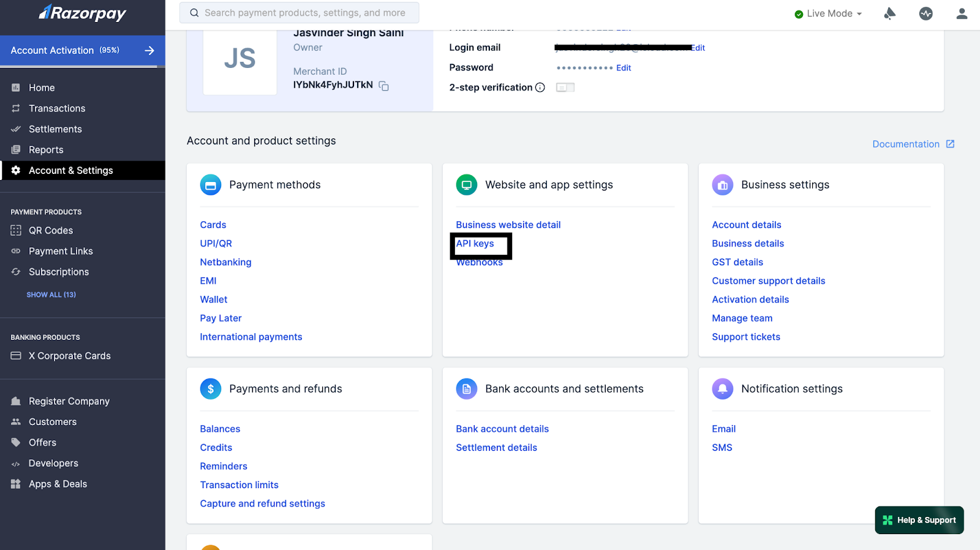Viewport: 980px width, 550px height.
Task: Open Business website detail
Action: tap(508, 225)
